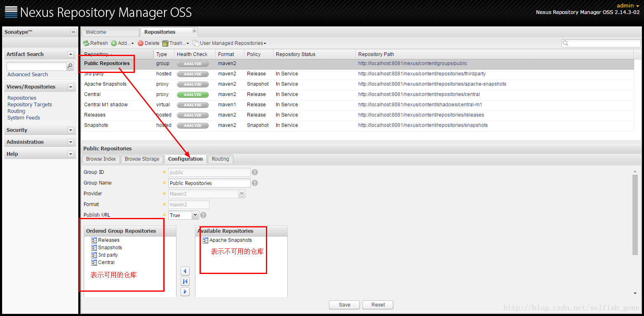Open Repositories link in sidebar
This screenshot has height=316, width=644.
pos(22,98)
